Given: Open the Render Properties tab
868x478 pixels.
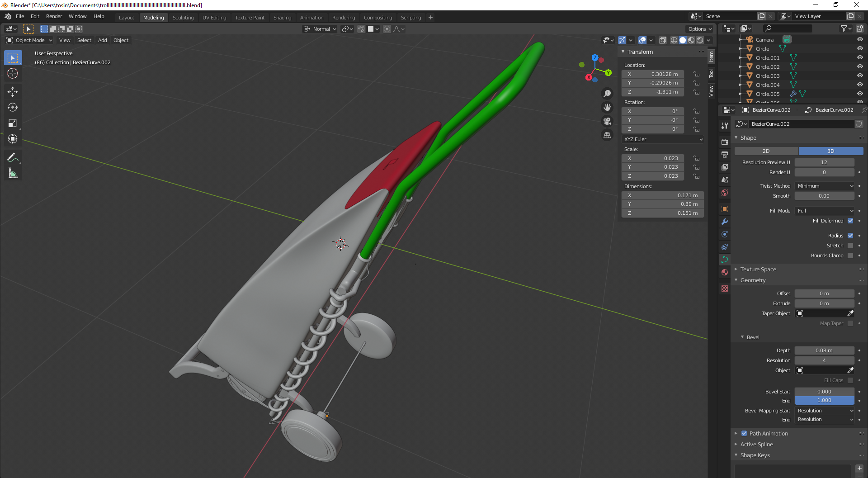Looking at the screenshot, I should click(724, 141).
